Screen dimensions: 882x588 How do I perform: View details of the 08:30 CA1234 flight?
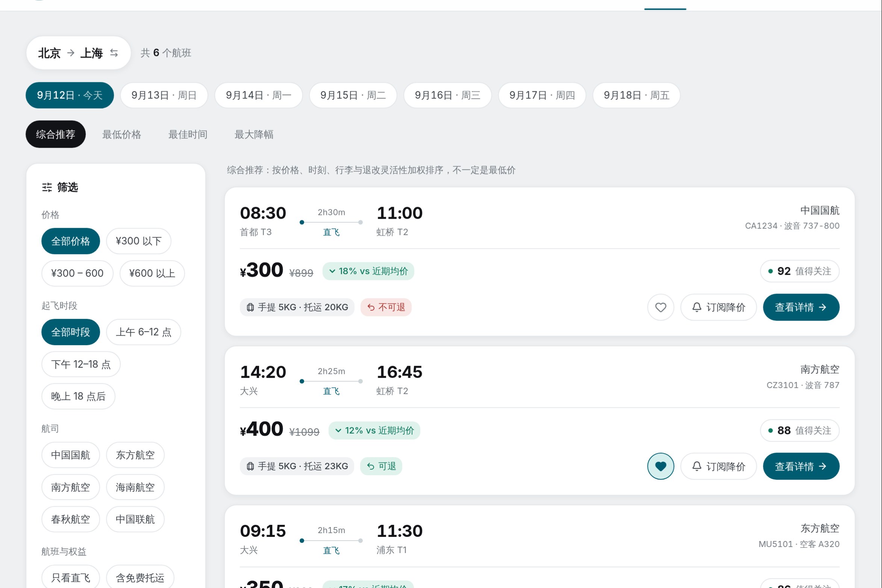[x=801, y=307]
